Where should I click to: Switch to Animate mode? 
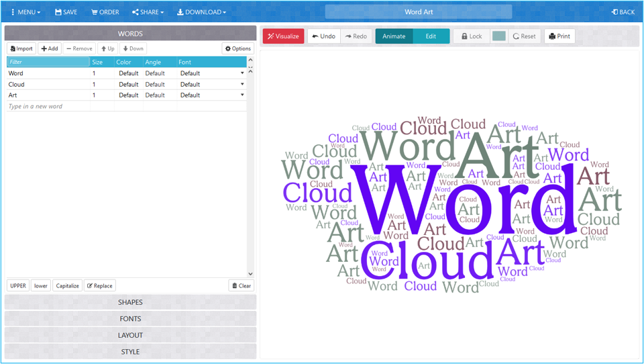[x=394, y=36]
